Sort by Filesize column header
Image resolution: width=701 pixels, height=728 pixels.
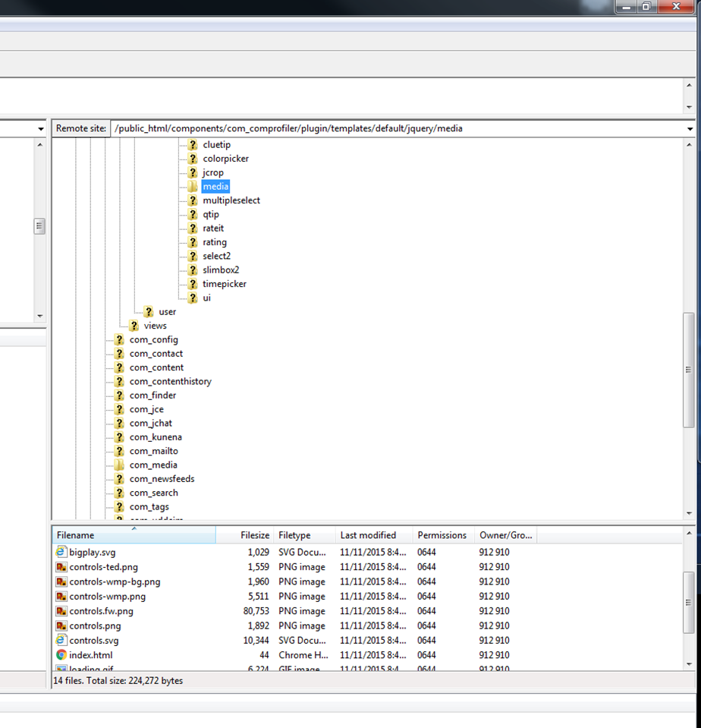click(245, 535)
